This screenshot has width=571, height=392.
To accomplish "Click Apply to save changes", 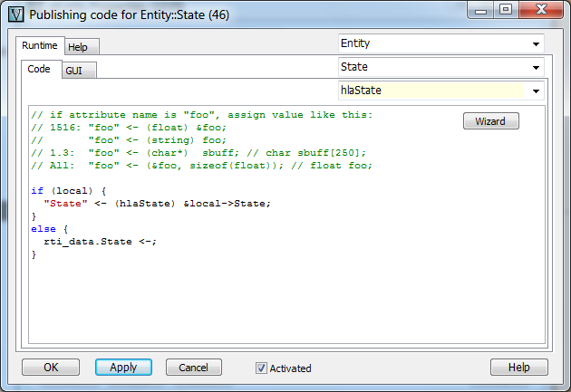I will point(123,367).
